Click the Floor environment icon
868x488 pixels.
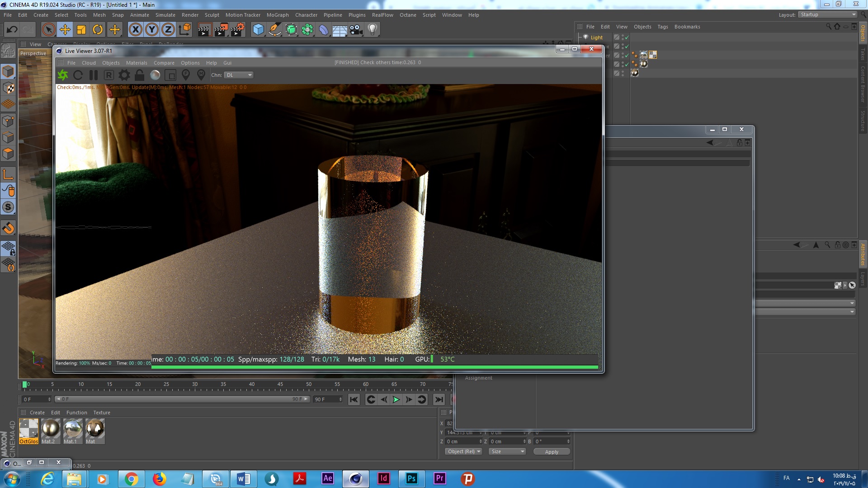[340, 30]
